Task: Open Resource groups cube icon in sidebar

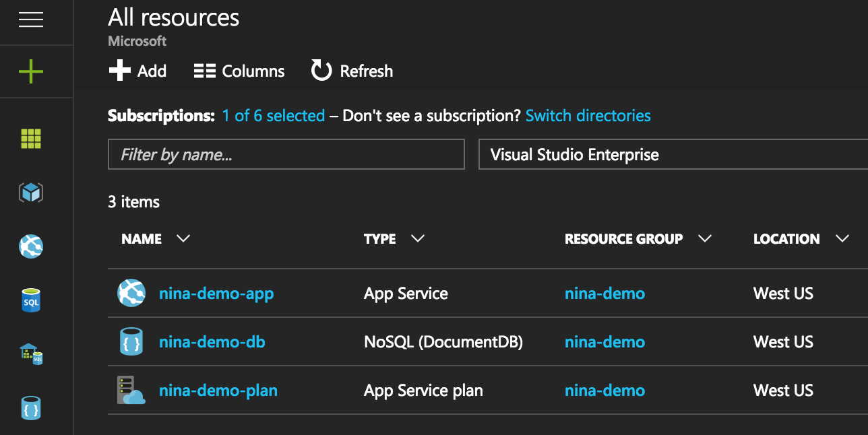Action: pyautogui.click(x=31, y=193)
